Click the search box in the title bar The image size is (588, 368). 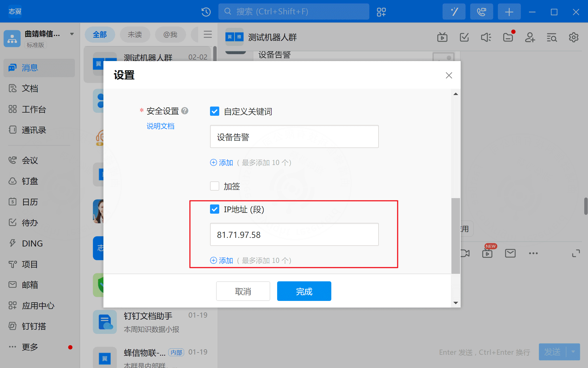click(294, 12)
